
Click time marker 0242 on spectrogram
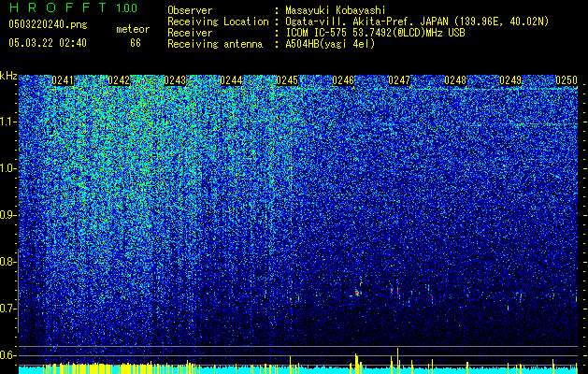click(119, 80)
